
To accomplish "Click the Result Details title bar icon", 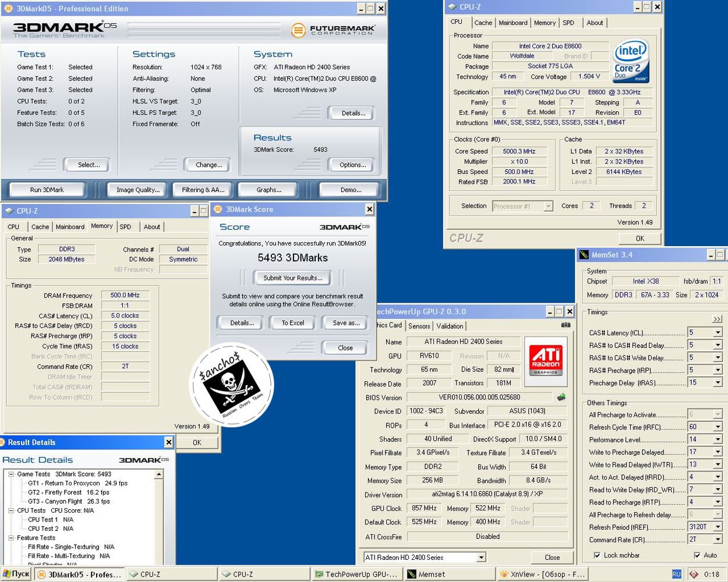I will [x=2, y=442].
